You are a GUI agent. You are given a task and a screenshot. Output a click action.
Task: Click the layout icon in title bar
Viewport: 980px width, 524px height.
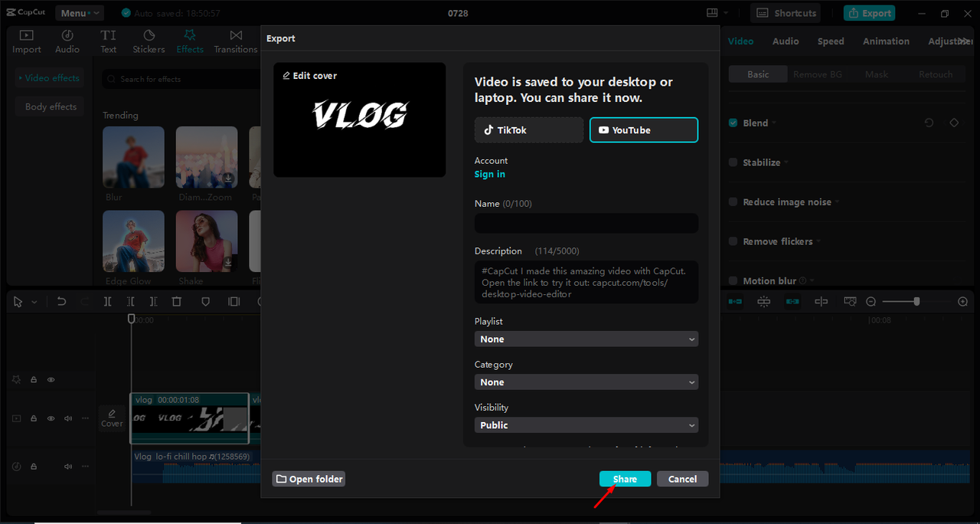[713, 13]
